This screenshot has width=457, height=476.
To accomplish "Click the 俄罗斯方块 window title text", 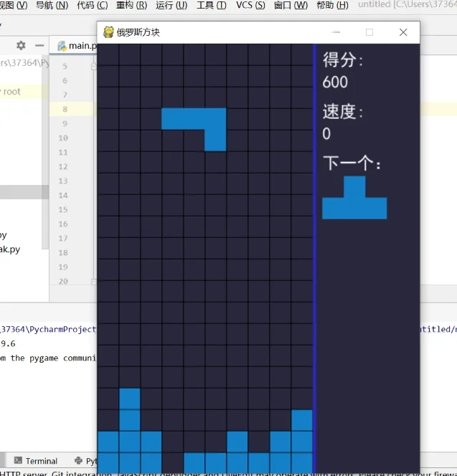I will (138, 32).
